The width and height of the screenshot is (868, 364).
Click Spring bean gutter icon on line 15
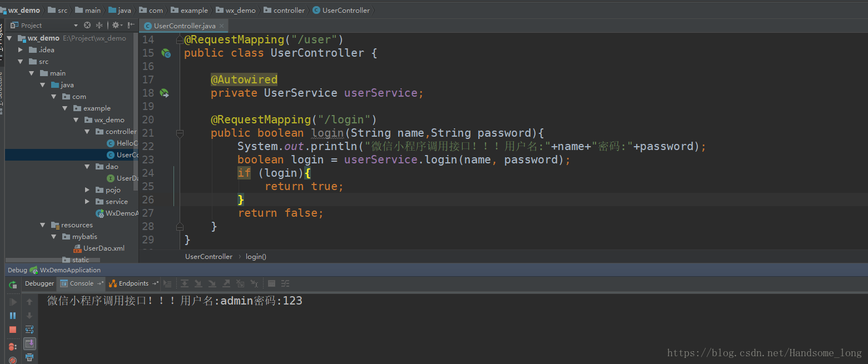[166, 53]
